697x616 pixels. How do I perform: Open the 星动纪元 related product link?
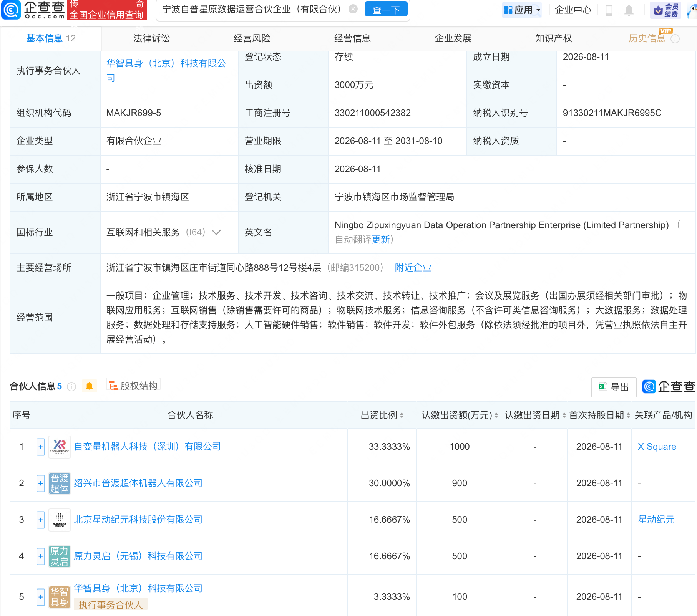(x=656, y=520)
